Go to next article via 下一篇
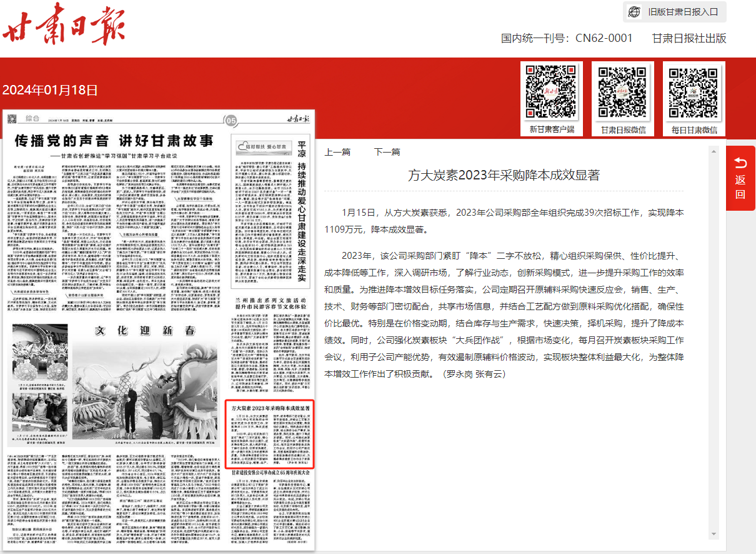Screen dimensions: 756x554 (x=387, y=152)
